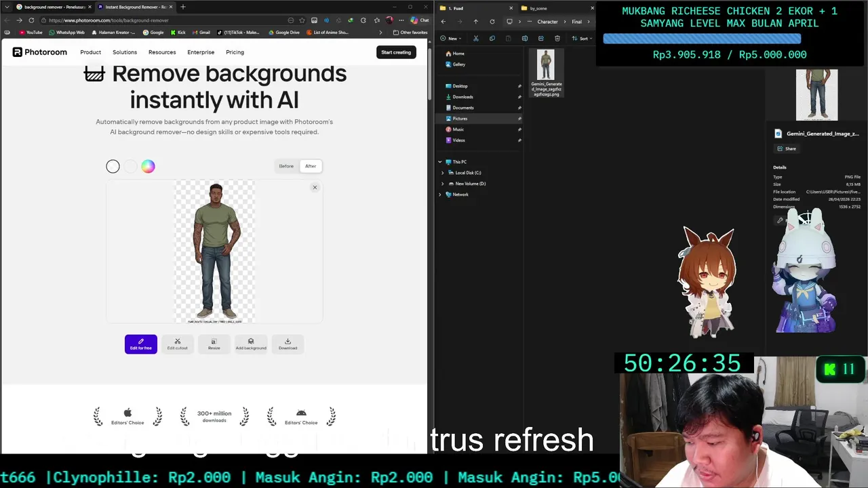Bookmark page with star icon
Screen dimensions: 868x488
click(302, 20)
